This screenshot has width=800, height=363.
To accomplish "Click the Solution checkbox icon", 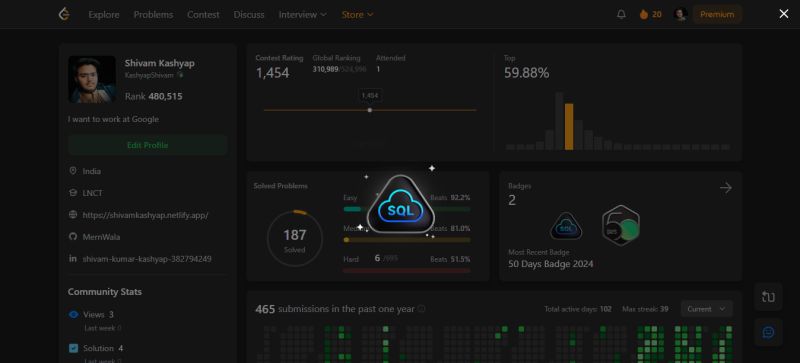I will tap(73, 348).
